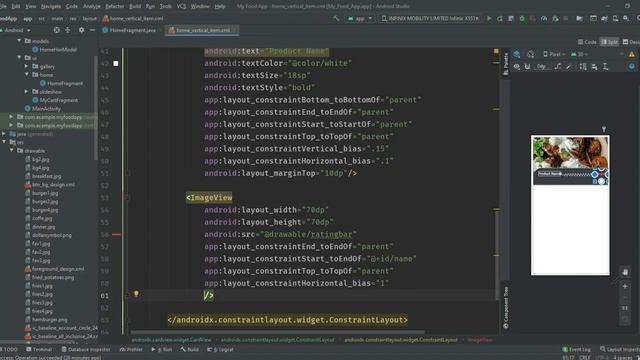Click the warning triangle in design toolbar
This screenshot has height=360, width=640.
click(632, 54)
